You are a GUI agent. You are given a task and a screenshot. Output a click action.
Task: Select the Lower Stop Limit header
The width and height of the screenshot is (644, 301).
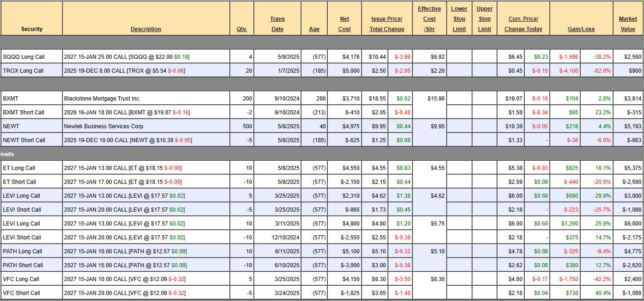(x=459, y=19)
